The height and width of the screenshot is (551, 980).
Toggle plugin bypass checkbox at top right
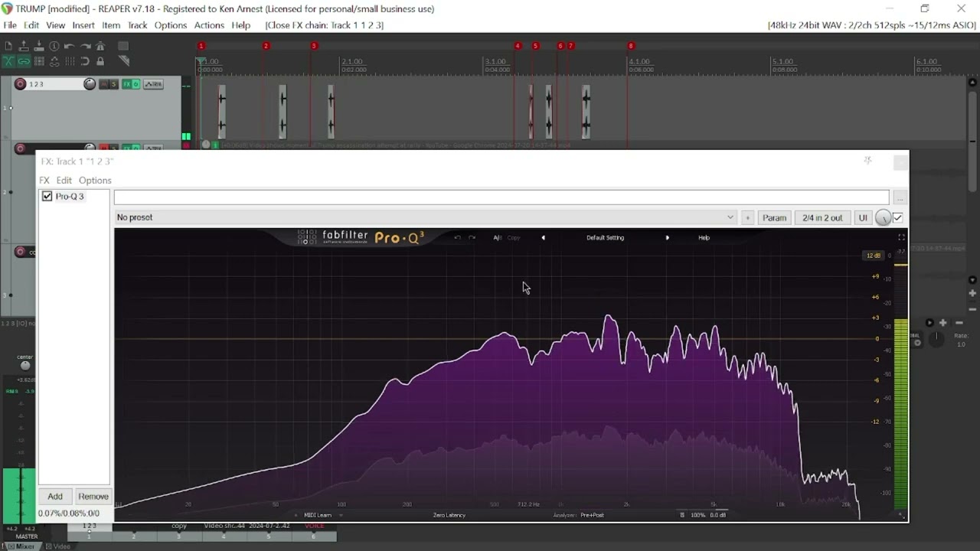(898, 218)
